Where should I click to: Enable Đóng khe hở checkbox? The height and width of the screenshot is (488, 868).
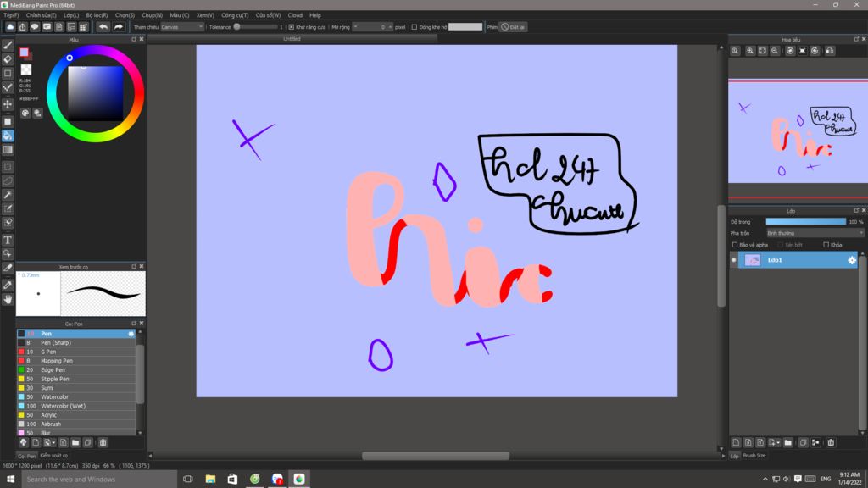click(x=414, y=26)
